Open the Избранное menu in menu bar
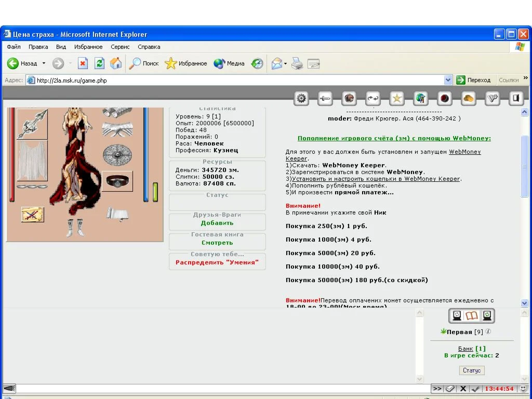This screenshot has height=399, width=532. [x=88, y=47]
